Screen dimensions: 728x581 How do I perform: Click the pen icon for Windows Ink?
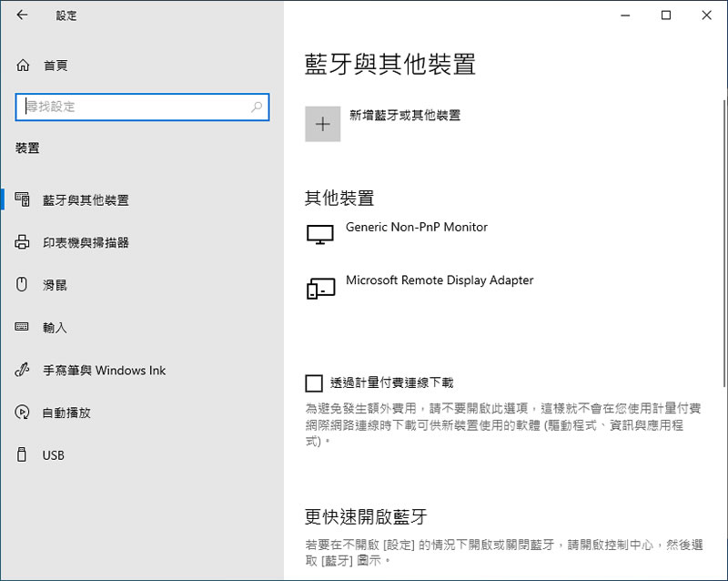coord(22,370)
